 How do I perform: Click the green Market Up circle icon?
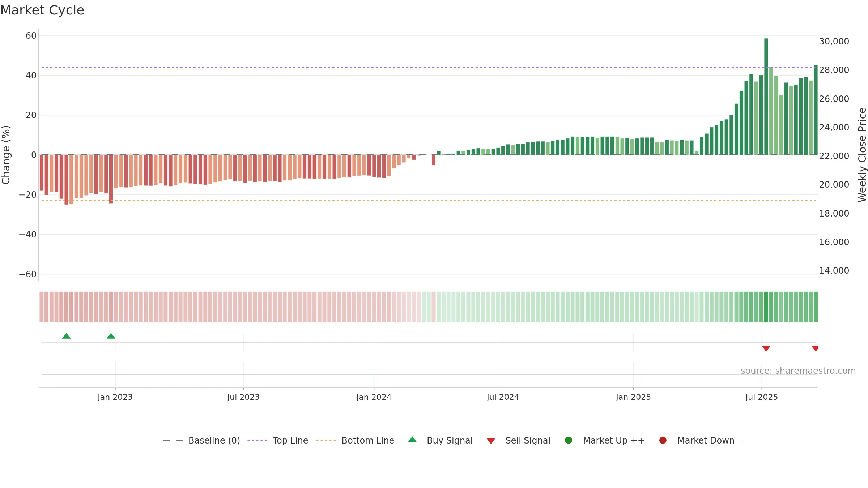point(569,440)
